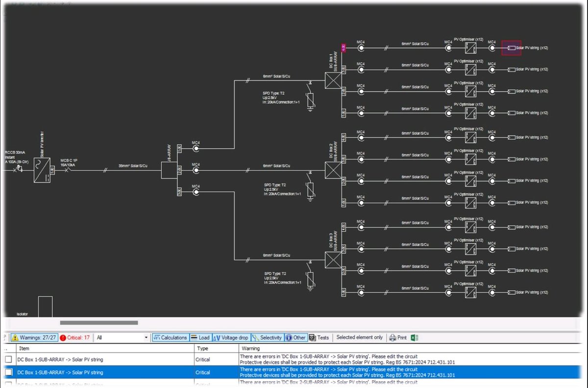This screenshot has width=588, height=388.
Task: Click the magenta-highlighted way tag on DC Box 1
Action: click(343, 48)
